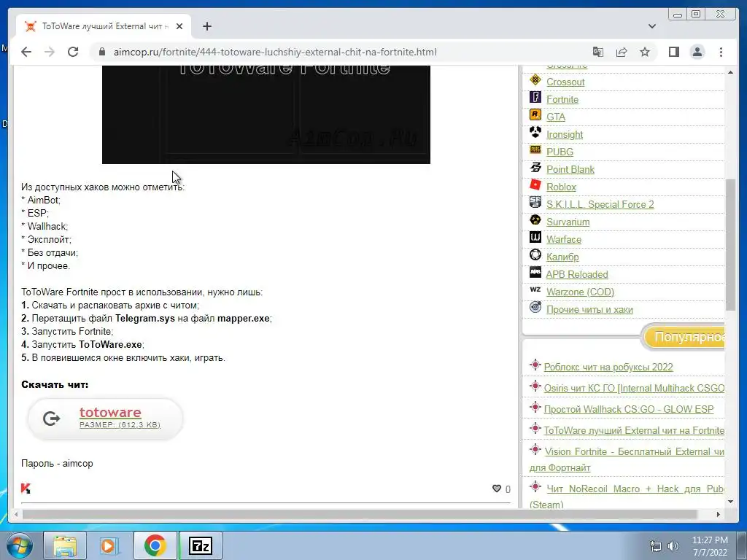Open Простой Wallhack CS:GO GLOW ESP link
Viewport: 747px width, 560px height.
[629, 409]
